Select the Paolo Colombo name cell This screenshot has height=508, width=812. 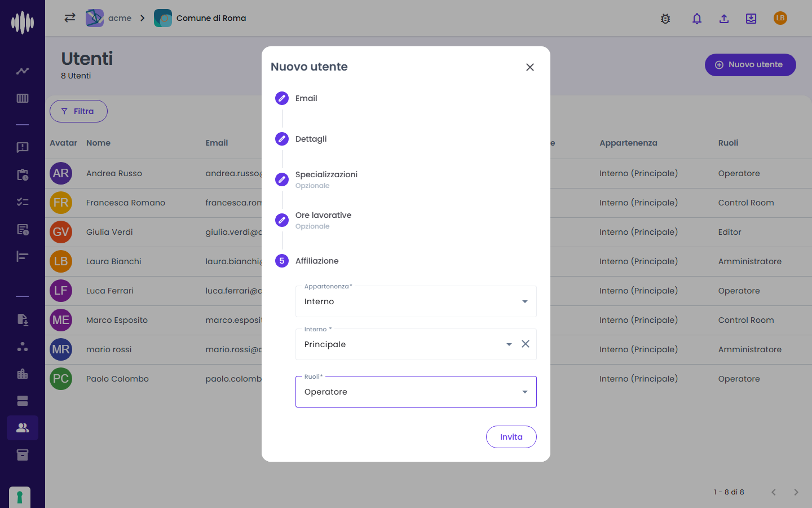point(117,379)
